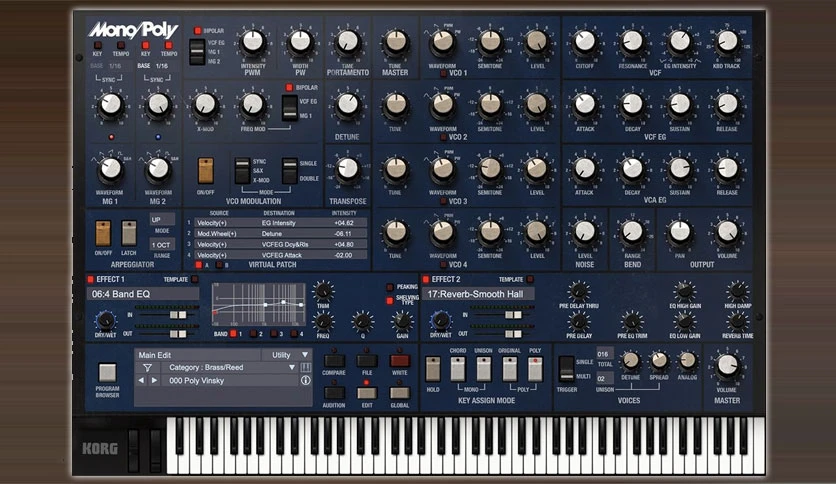Open the program filter funnel icon
This screenshot has width=836, height=484.
pyautogui.click(x=147, y=368)
